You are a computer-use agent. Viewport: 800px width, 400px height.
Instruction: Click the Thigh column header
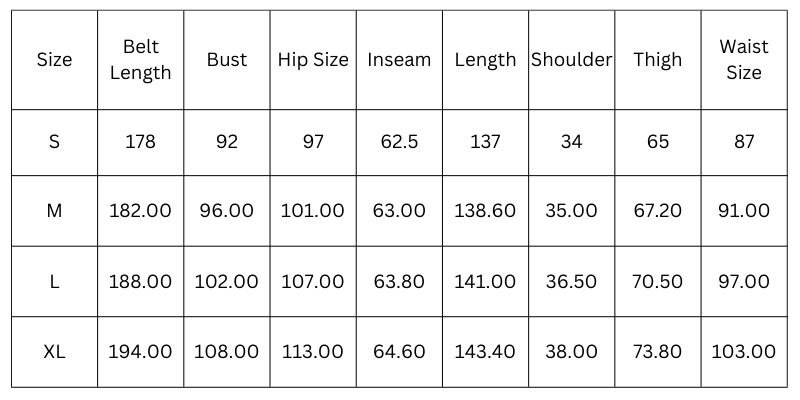(657, 60)
